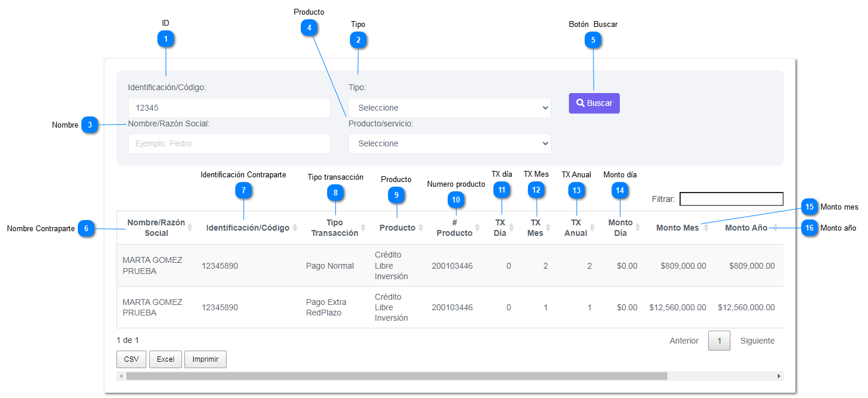Click the '1 de 1' record count text
This screenshot has height=398, width=868.
point(128,340)
